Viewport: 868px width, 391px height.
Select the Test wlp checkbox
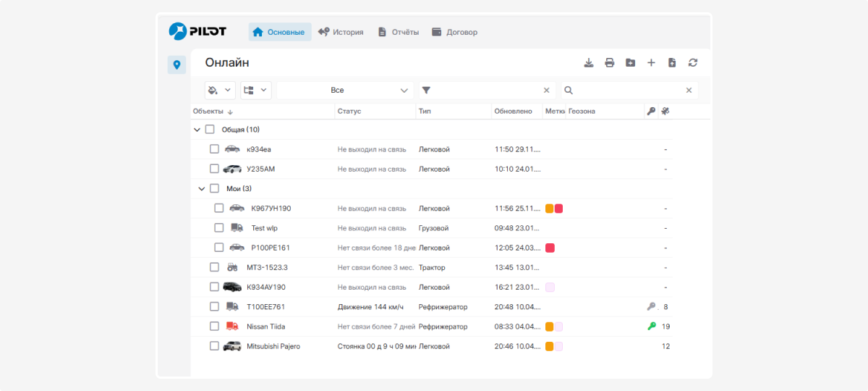pyautogui.click(x=218, y=228)
